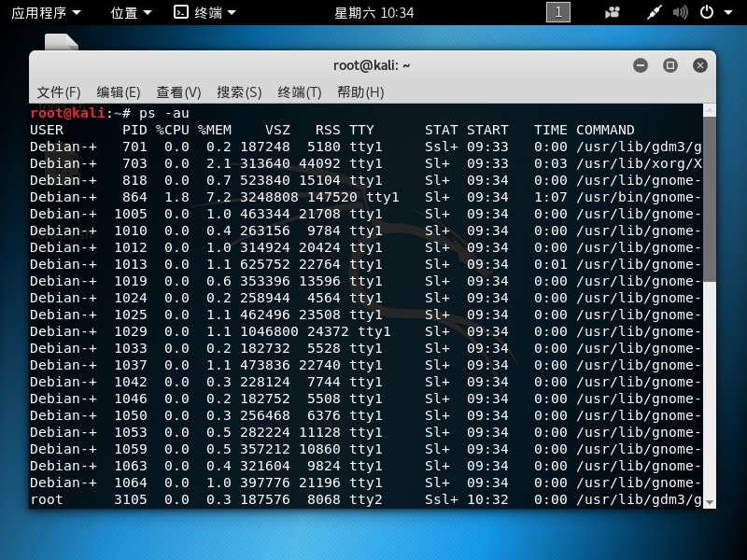747x560 pixels.
Task: Click the RSS value 44092
Action: pyautogui.click(x=319, y=163)
